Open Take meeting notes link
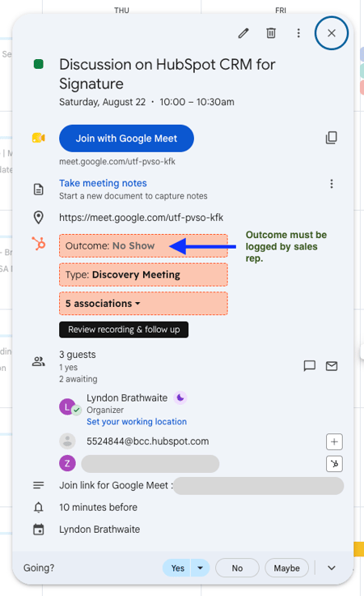This screenshot has width=364, height=596. point(103,183)
